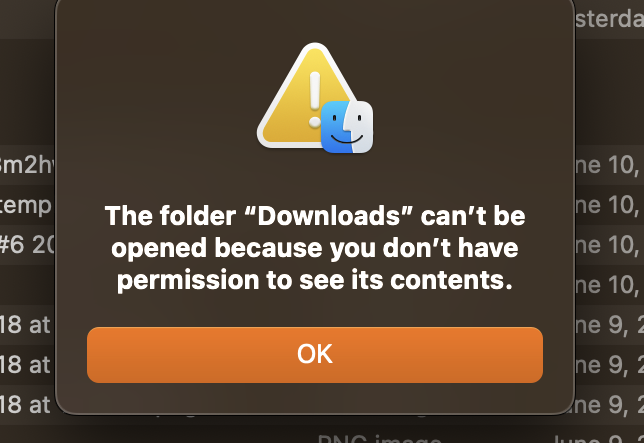Click the orange OK button
The width and height of the screenshot is (644, 443).
(315, 355)
